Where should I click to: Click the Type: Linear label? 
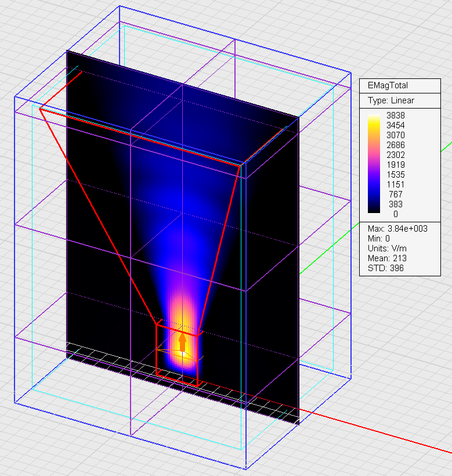point(391,100)
